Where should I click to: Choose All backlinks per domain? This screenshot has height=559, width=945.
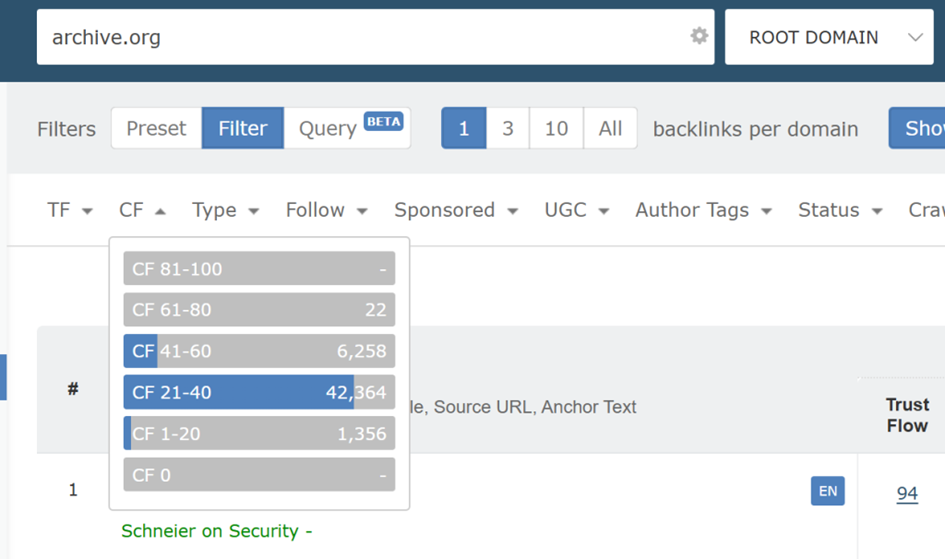(610, 128)
